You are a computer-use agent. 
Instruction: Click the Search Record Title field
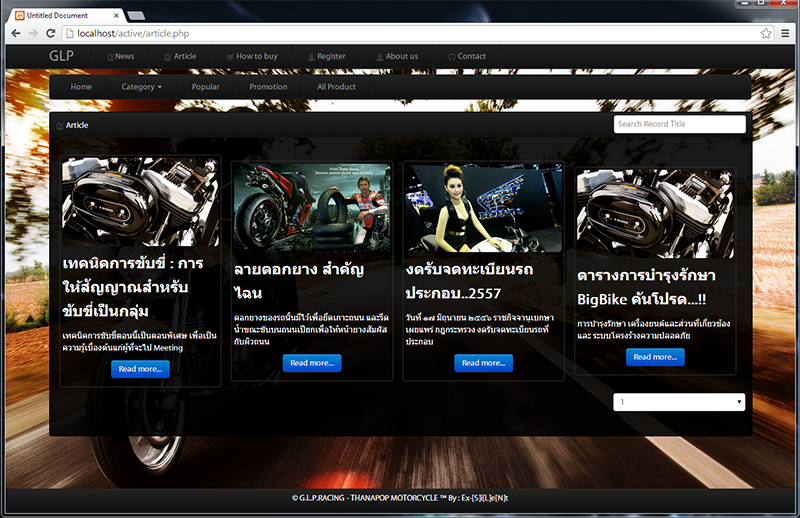pyautogui.click(x=680, y=124)
